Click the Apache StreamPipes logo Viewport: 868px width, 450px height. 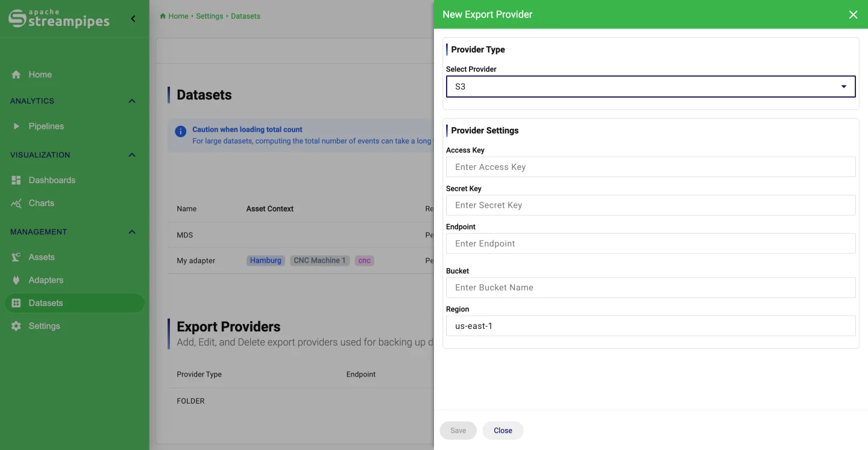pyautogui.click(x=59, y=18)
